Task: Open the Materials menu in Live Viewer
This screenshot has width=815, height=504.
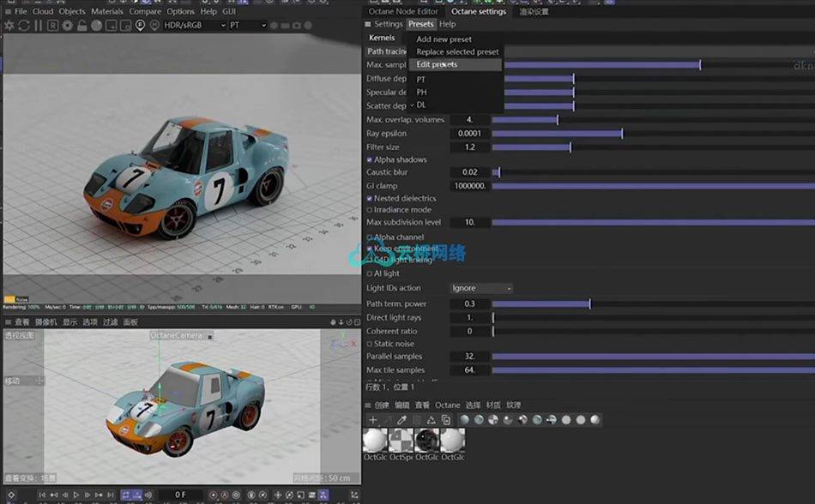Action: tap(107, 11)
